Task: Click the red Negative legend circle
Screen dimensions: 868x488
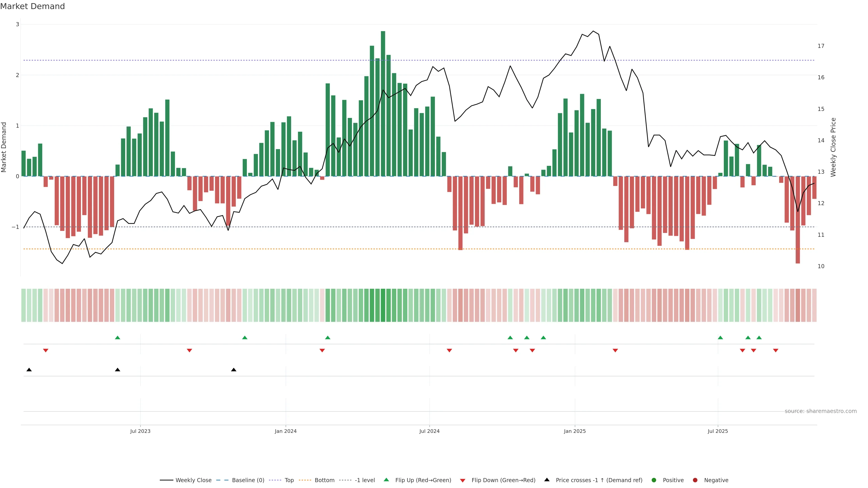Action: [x=695, y=480]
